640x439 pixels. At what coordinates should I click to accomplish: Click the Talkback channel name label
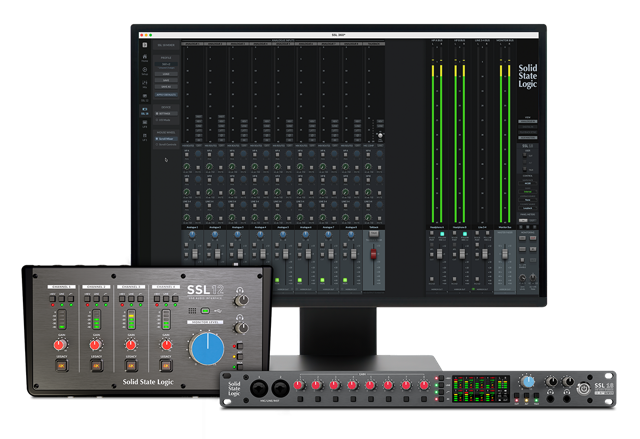click(x=374, y=227)
